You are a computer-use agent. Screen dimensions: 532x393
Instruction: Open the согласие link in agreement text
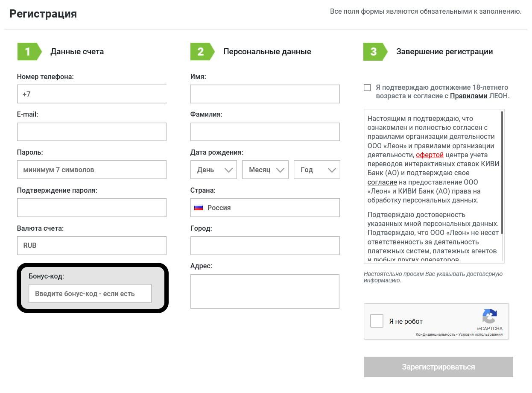pos(382,182)
